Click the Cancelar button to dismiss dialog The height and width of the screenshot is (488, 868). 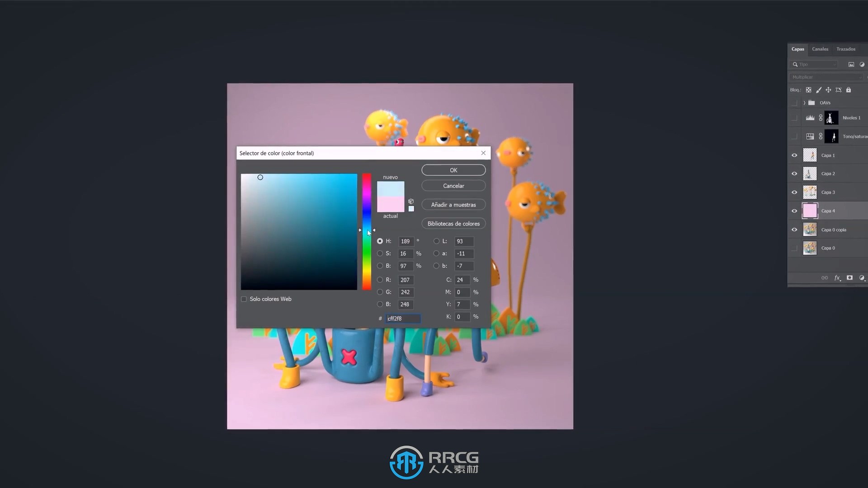(454, 186)
